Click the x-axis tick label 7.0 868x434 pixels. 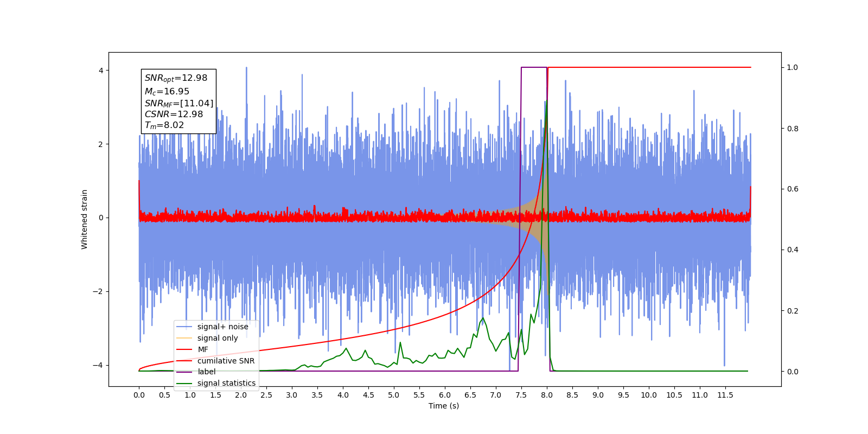(496, 395)
